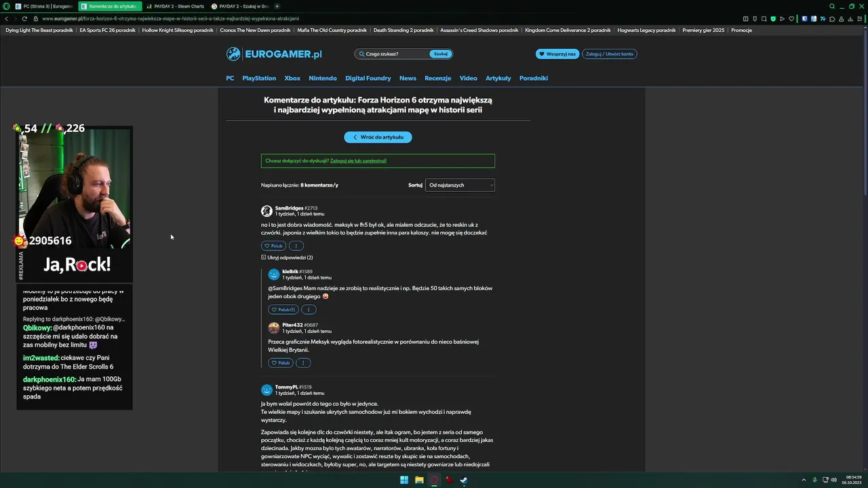This screenshot has height=488, width=868.
Task: Open the Xbox nav section
Action: click(x=292, y=78)
